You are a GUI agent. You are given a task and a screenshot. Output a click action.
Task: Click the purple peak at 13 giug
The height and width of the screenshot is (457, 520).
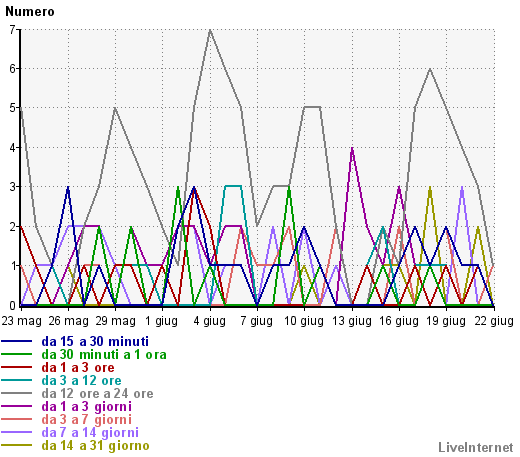[352, 148]
